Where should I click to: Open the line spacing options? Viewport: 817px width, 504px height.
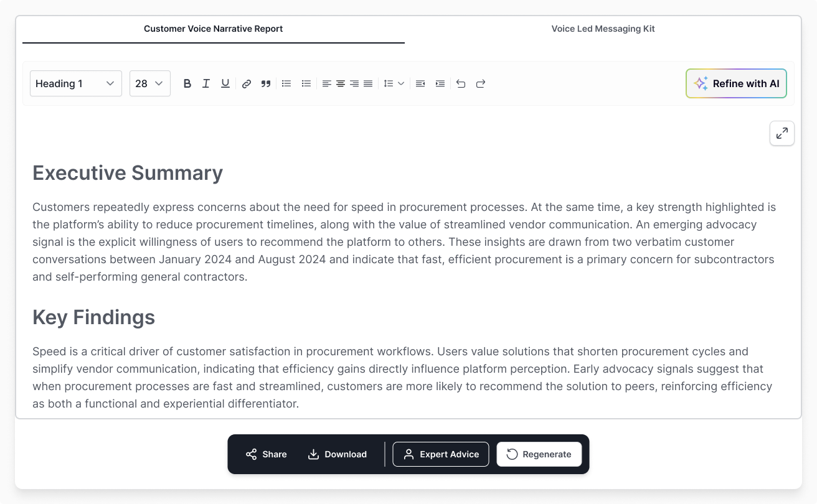394,83
